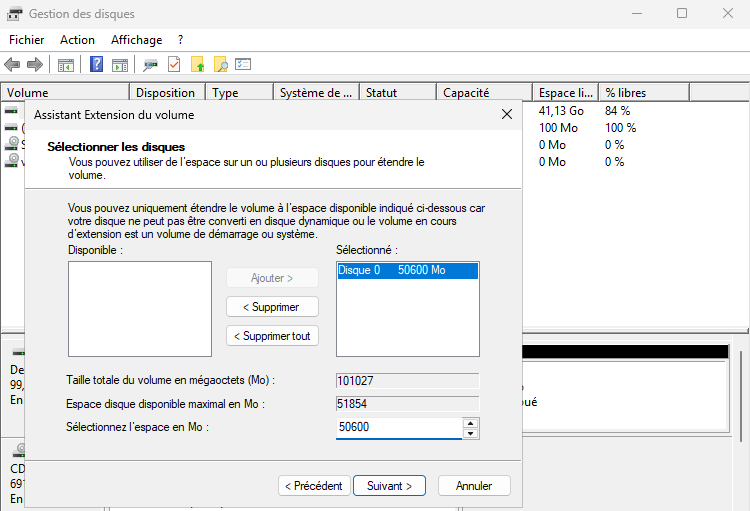The height and width of the screenshot is (511, 750).
Task: Open the Fichier menu
Action: [x=26, y=40]
